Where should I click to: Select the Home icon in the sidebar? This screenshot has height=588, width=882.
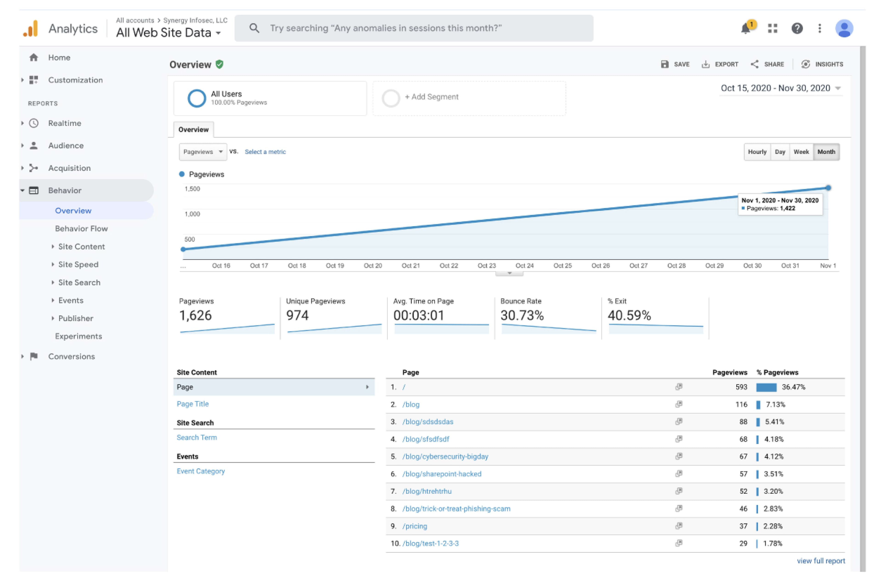click(x=34, y=57)
